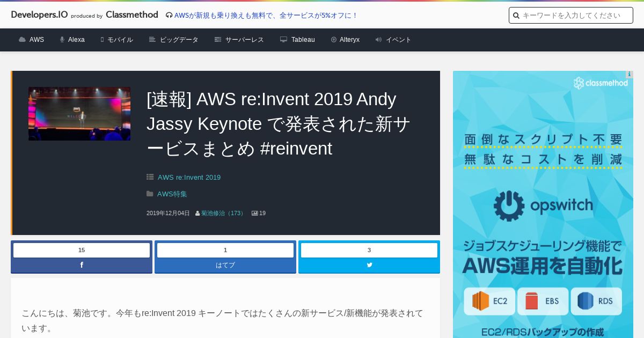Open the モバイル navigation menu item
644x338 pixels.
120,40
